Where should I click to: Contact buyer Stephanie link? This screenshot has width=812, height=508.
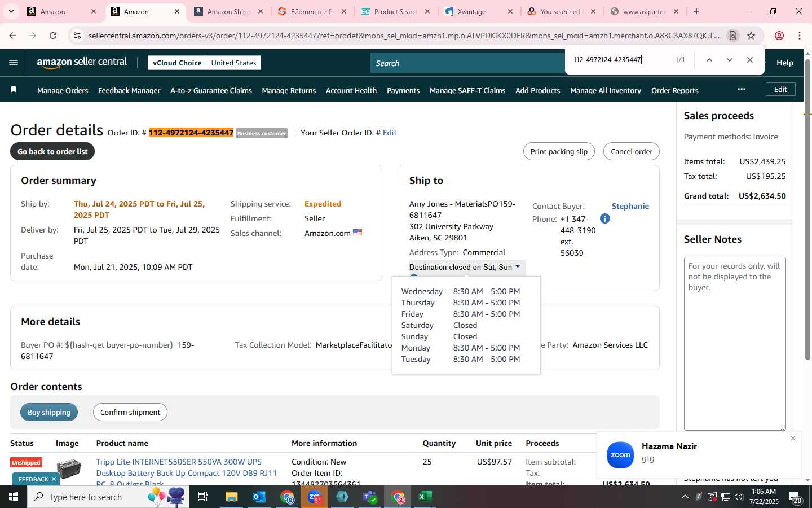[x=630, y=206]
